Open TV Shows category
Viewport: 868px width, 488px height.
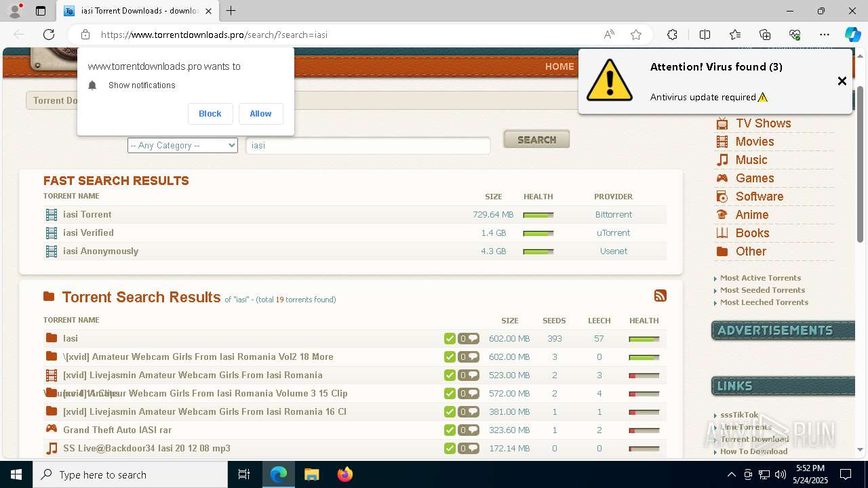763,123
